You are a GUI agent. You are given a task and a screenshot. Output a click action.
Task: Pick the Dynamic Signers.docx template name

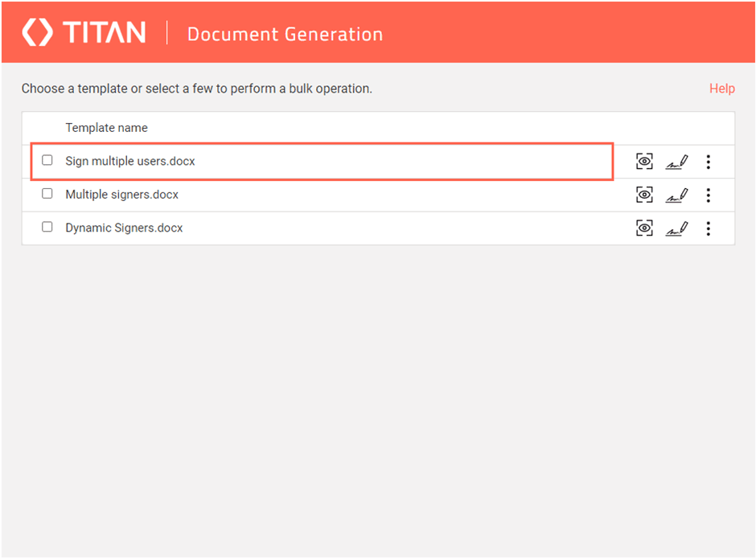(124, 228)
